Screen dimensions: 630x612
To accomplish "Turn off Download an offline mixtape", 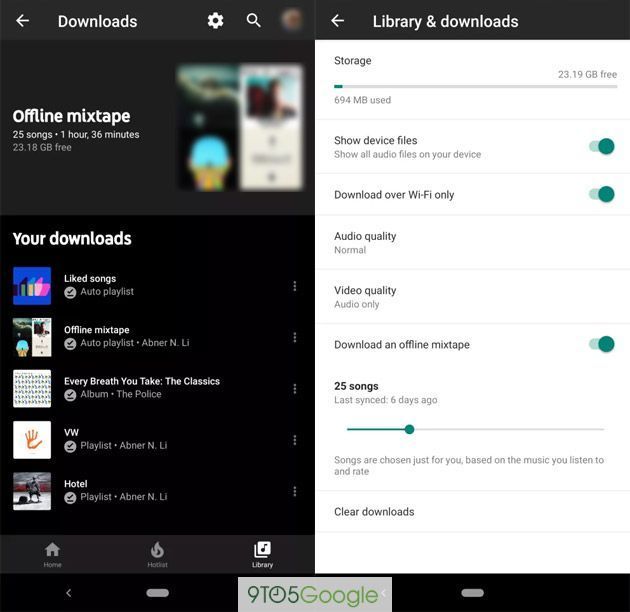I will click(601, 345).
